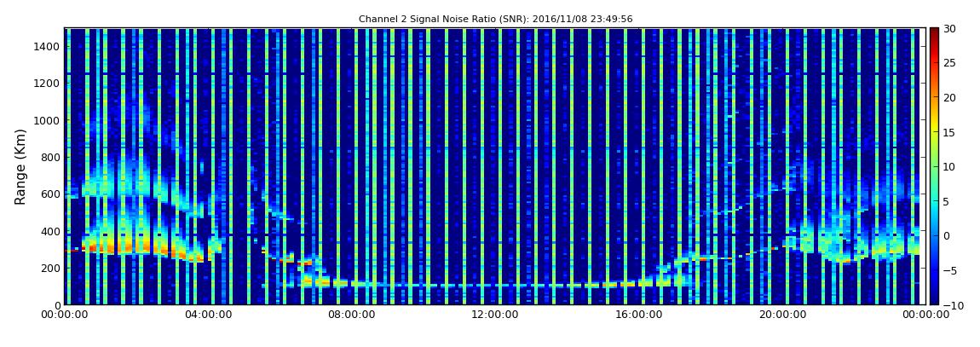Click the 20:00:00 time axis label
980x347 pixels.
point(781,315)
